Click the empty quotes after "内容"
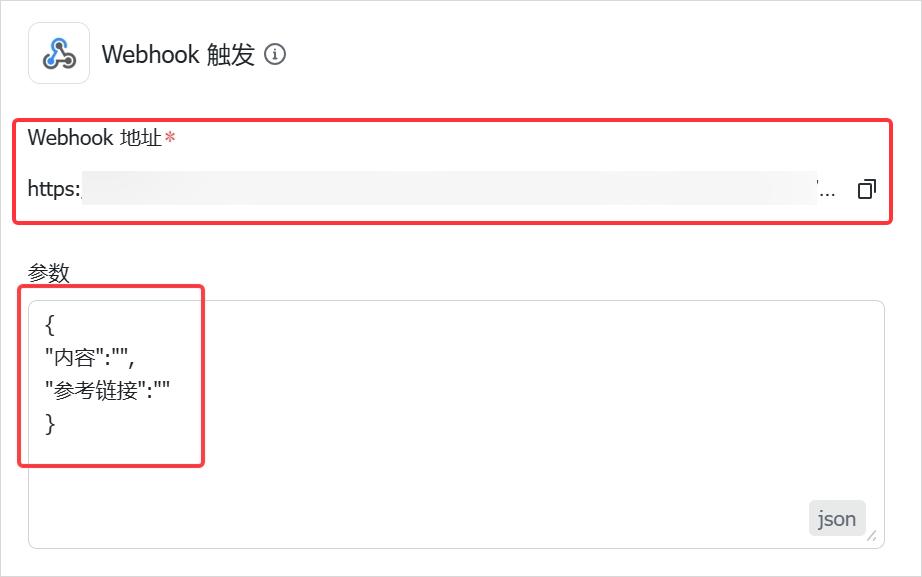Viewport: 922px width, 577px height. point(120,358)
